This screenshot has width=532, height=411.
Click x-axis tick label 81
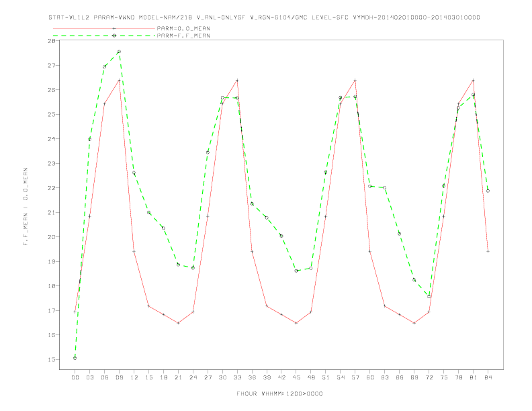[x=474, y=377]
